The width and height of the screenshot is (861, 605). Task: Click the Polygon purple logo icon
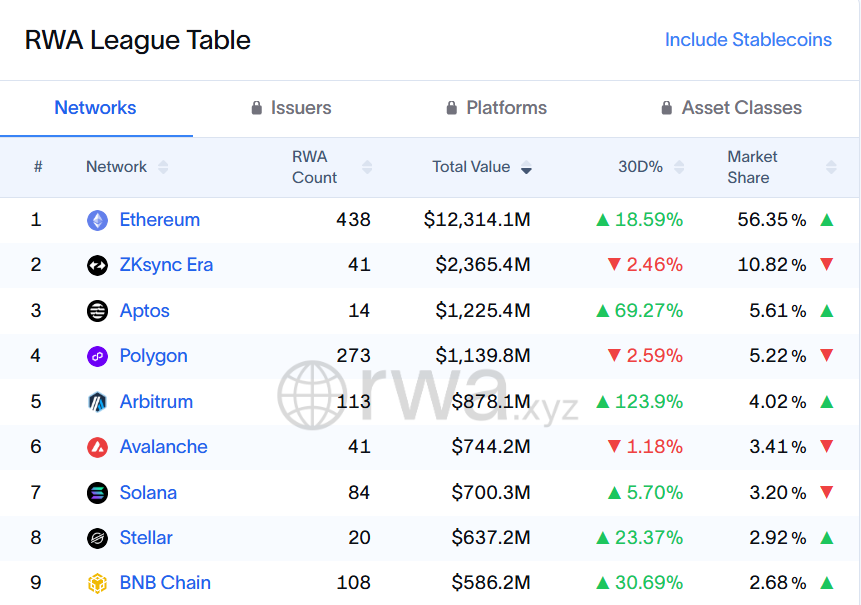click(x=97, y=356)
